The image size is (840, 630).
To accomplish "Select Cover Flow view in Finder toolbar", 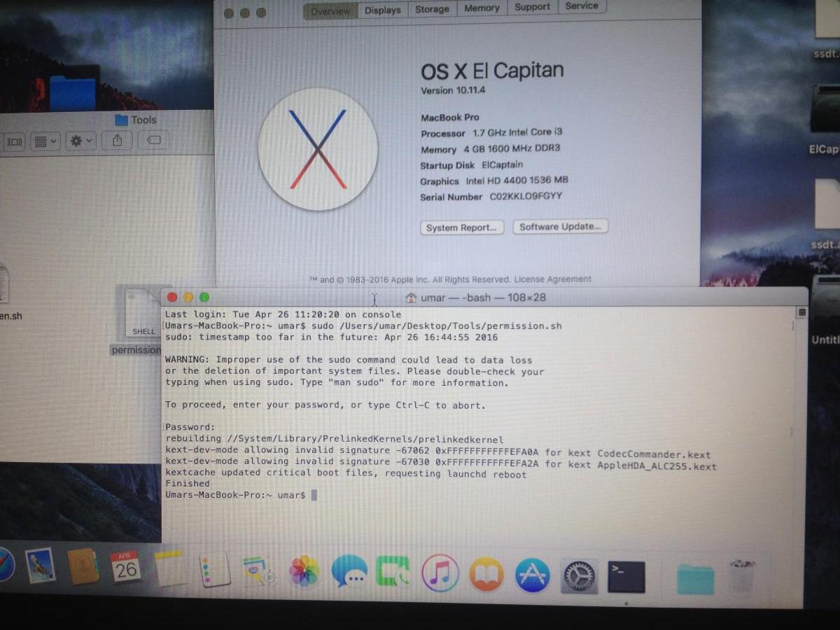I will tap(14, 142).
